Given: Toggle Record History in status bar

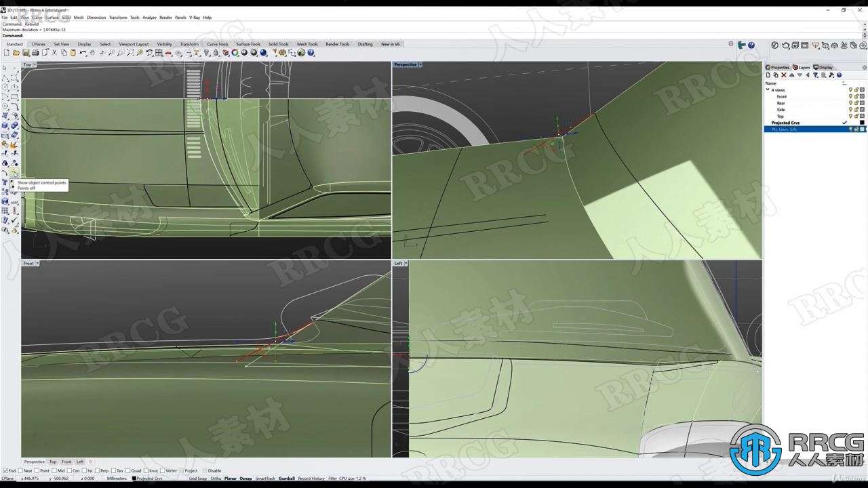Looking at the screenshot, I should (x=311, y=479).
